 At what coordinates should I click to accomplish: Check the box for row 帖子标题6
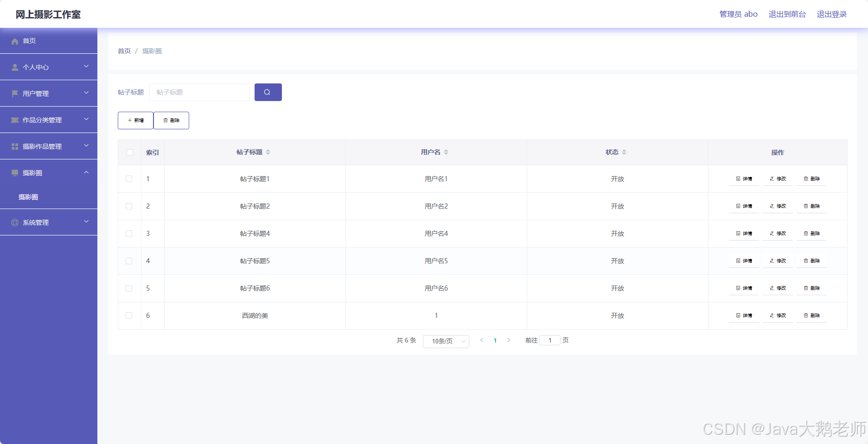point(129,288)
